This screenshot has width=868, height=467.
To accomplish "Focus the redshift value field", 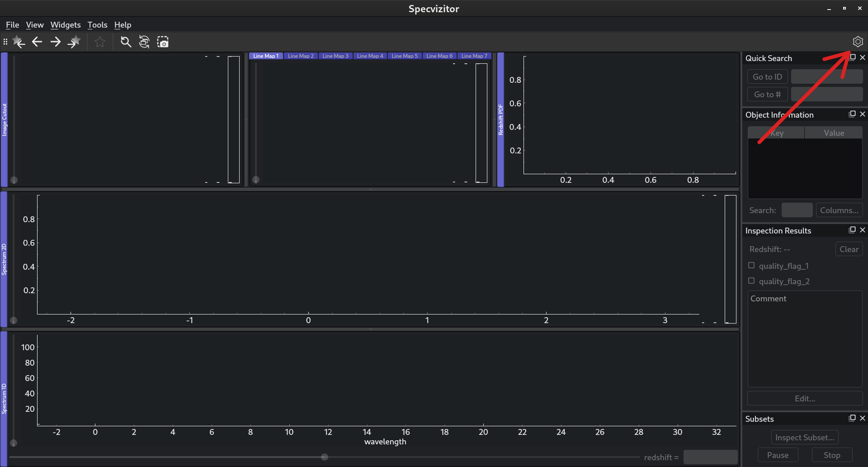I will pos(710,457).
